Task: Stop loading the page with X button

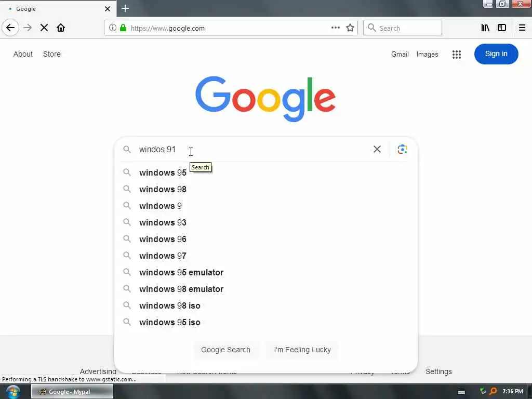Action: point(44,28)
